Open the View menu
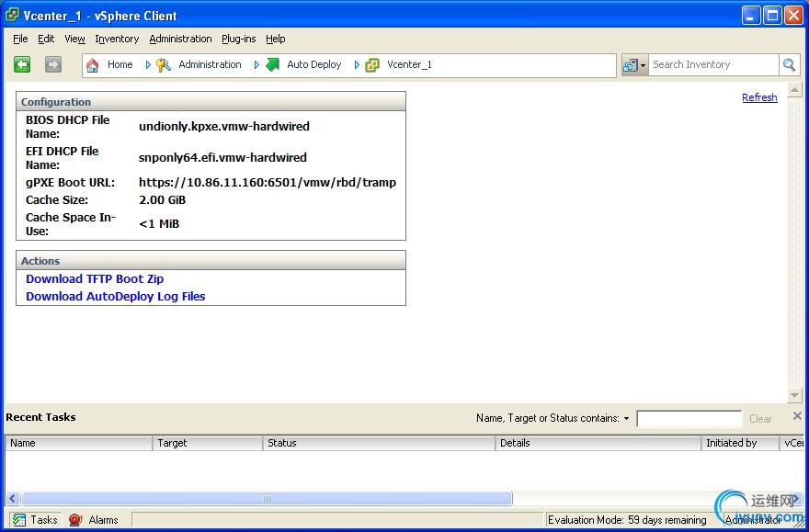Image resolution: width=809 pixels, height=532 pixels. click(x=74, y=39)
